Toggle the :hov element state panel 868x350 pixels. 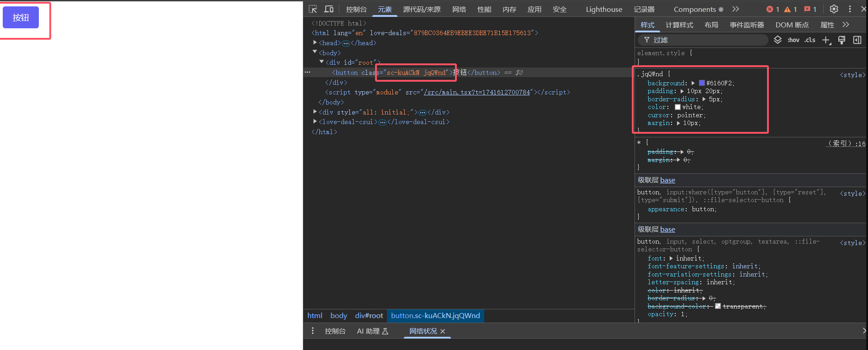point(794,40)
